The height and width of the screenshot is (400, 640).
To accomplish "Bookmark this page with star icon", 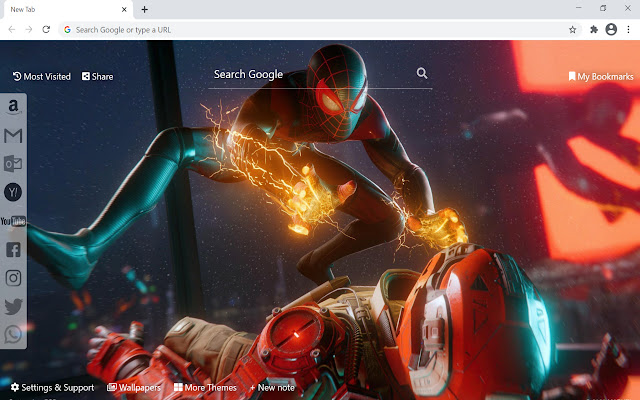I will coord(573,30).
